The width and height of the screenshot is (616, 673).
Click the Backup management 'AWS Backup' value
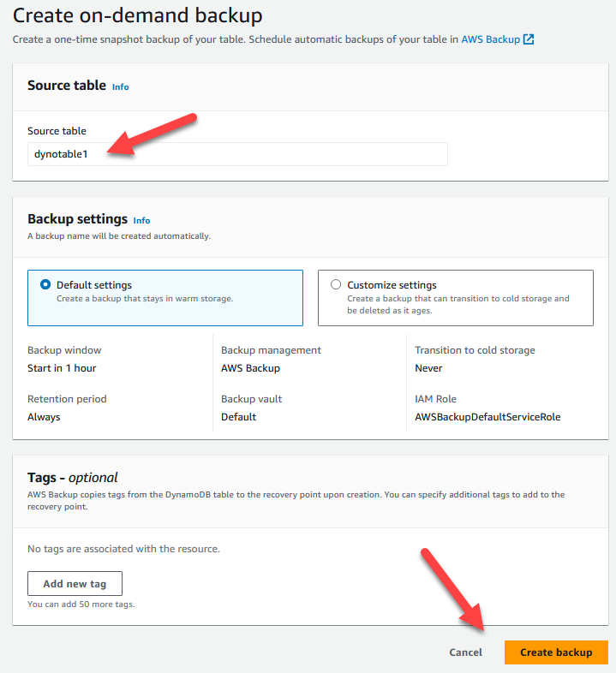point(250,368)
